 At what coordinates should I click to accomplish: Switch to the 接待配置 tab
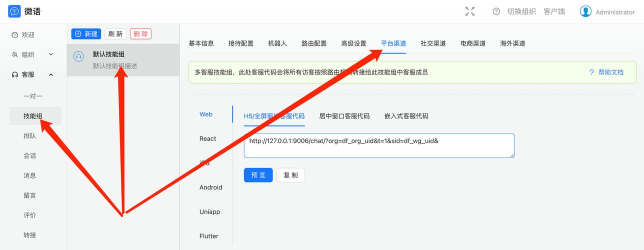[241, 43]
